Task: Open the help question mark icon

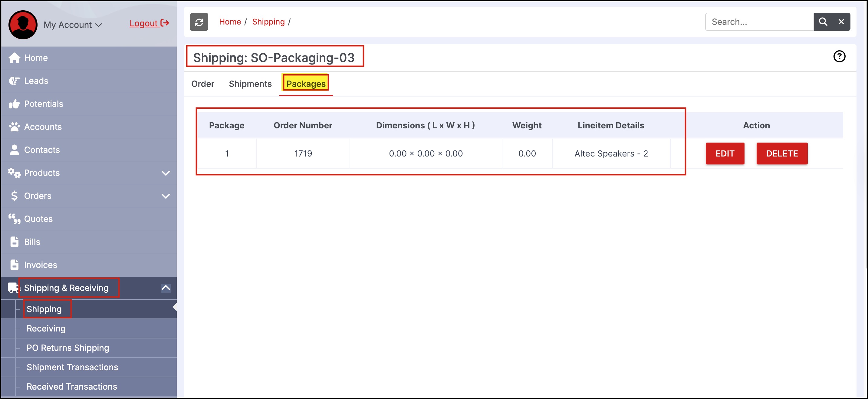Action: 839,56
